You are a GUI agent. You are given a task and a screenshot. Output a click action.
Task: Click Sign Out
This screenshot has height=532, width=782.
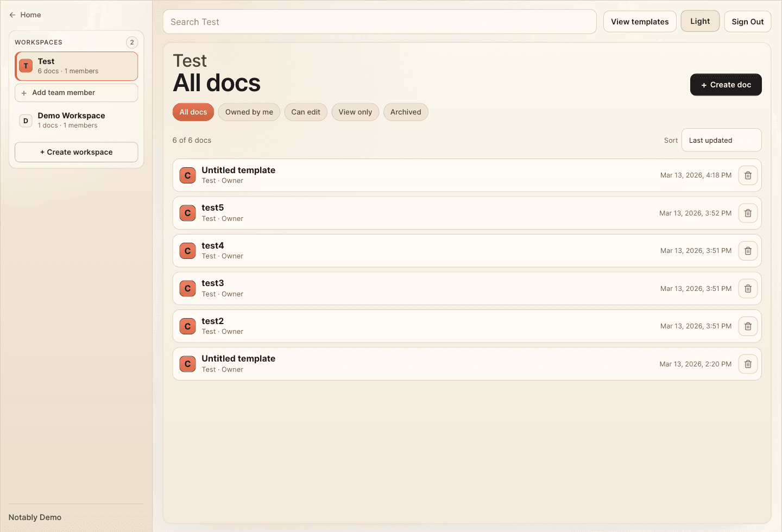pyautogui.click(x=747, y=21)
